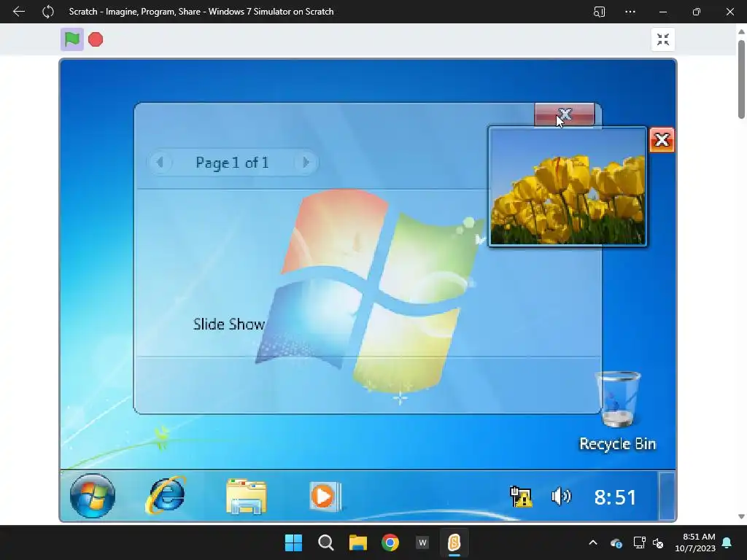This screenshot has height=560, width=747.
Task: Open Windows Media Player in simulated taskbar
Action: (325, 497)
